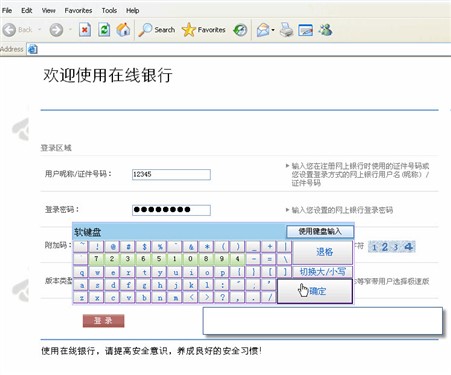The image size is (451, 375).
Task: Click the soft keyboard z key
Action: [x=81, y=297]
